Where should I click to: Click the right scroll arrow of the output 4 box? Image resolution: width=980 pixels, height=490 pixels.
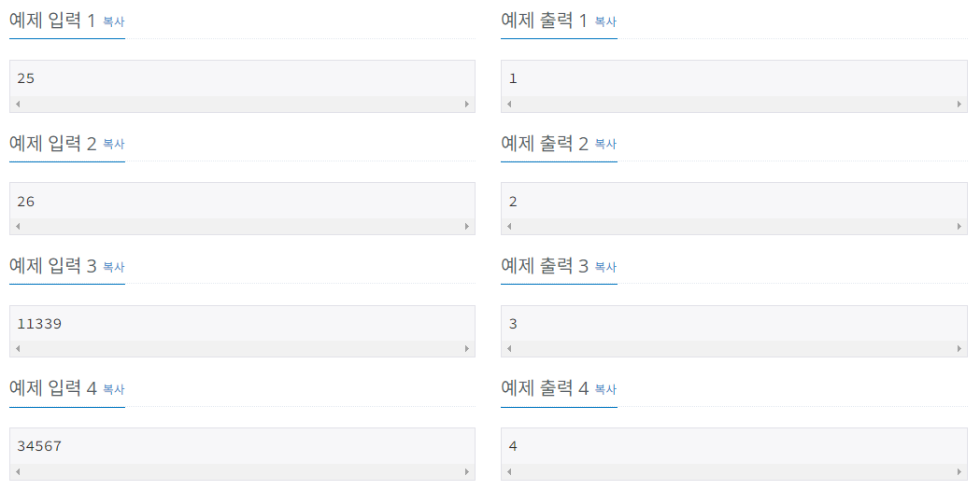[959, 472]
